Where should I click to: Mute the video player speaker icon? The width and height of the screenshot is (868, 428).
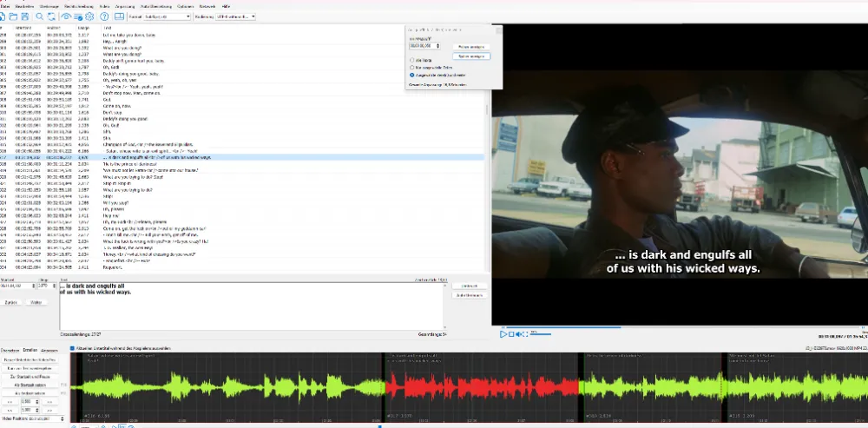point(519,334)
